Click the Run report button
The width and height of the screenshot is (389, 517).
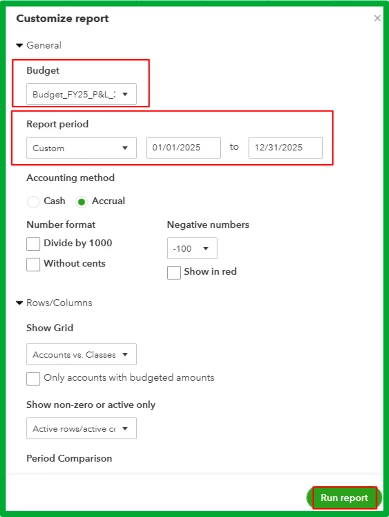click(344, 498)
